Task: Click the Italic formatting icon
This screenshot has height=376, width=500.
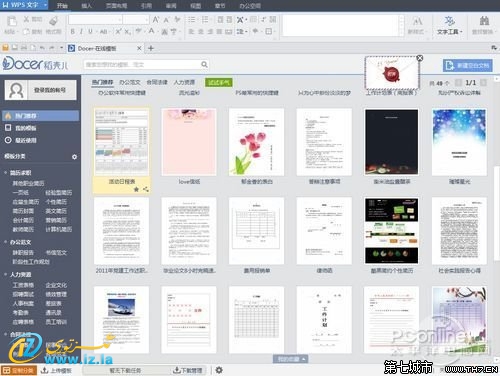Action: 81,32
